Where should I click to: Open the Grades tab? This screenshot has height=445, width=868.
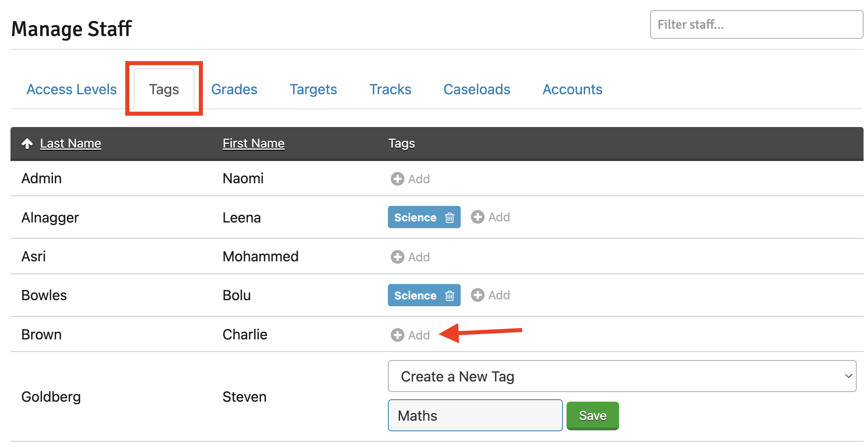[234, 89]
